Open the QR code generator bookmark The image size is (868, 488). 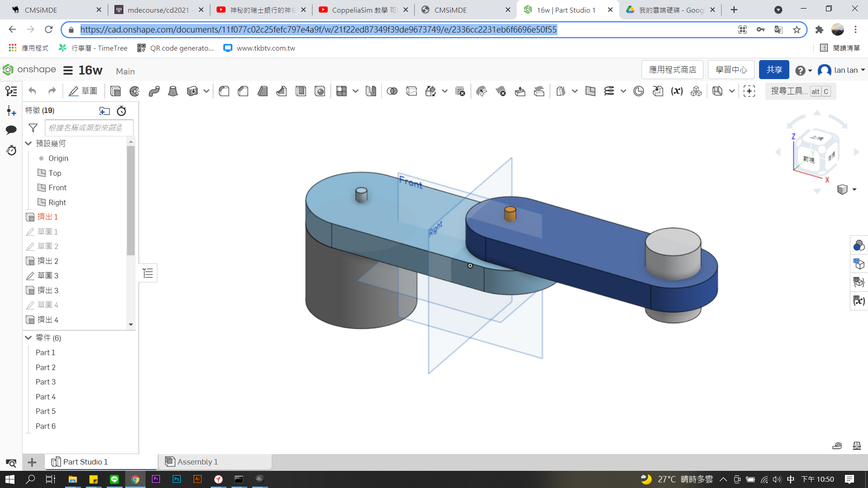(175, 48)
